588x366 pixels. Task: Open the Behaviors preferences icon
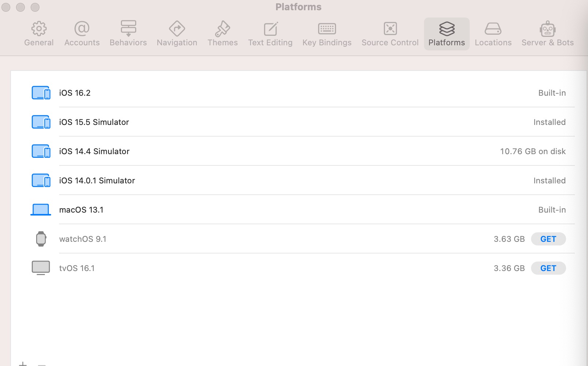[128, 28]
